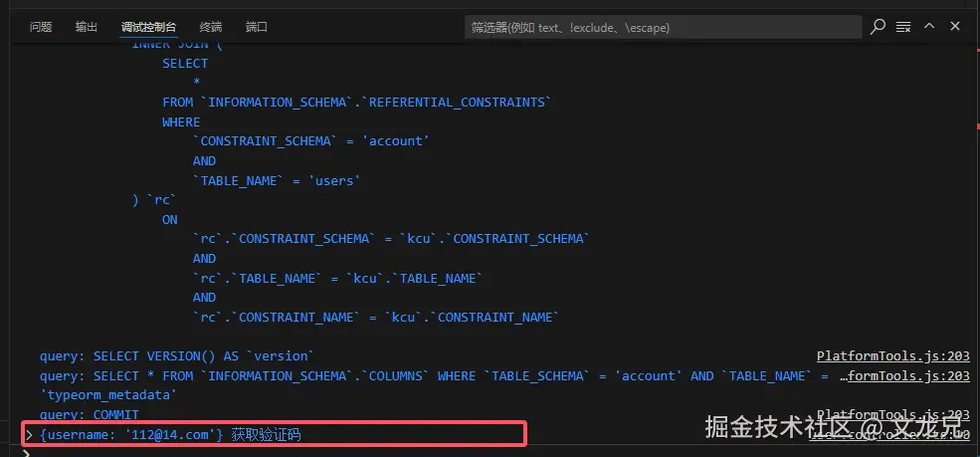Click the 'query: COMMIT' log line
This screenshot has width=980, height=457.
89,414
